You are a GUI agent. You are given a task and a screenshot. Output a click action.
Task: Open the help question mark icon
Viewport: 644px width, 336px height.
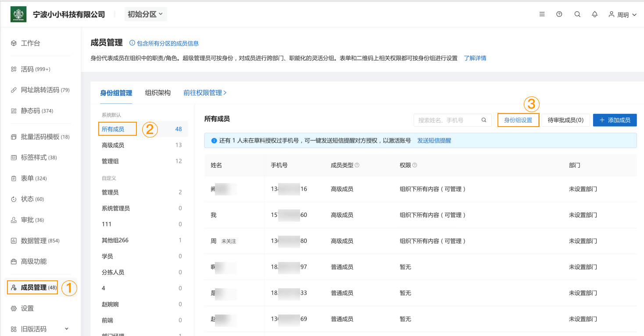click(559, 14)
